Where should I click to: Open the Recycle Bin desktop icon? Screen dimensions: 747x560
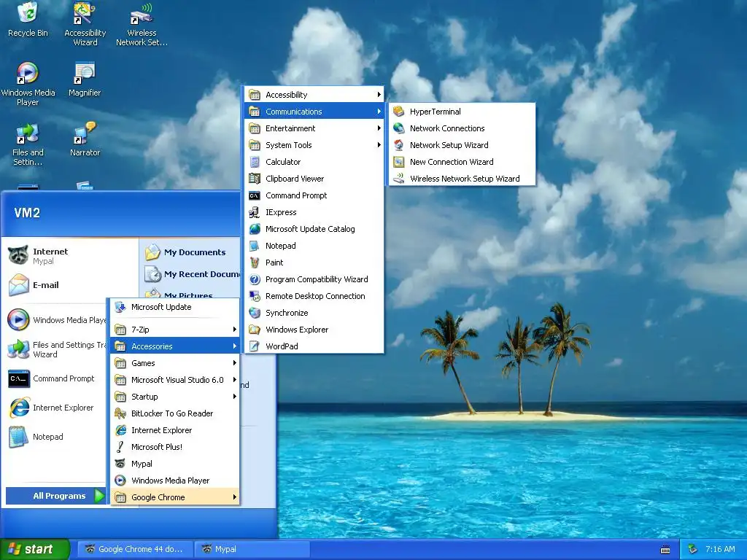[28, 20]
